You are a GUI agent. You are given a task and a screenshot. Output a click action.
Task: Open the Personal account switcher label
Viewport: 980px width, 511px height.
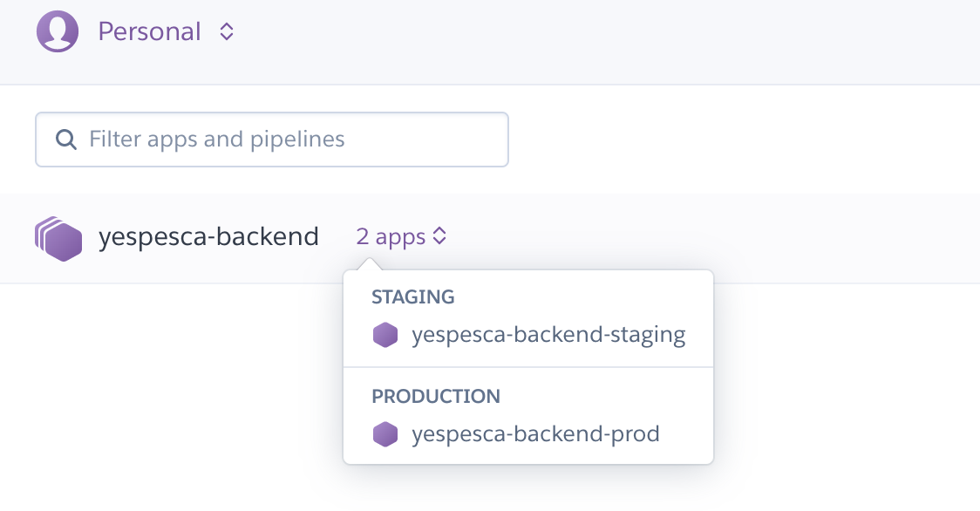(149, 31)
